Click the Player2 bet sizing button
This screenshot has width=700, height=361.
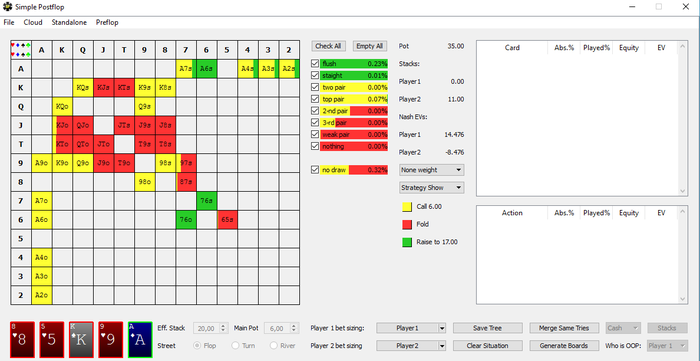click(x=408, y=345)
